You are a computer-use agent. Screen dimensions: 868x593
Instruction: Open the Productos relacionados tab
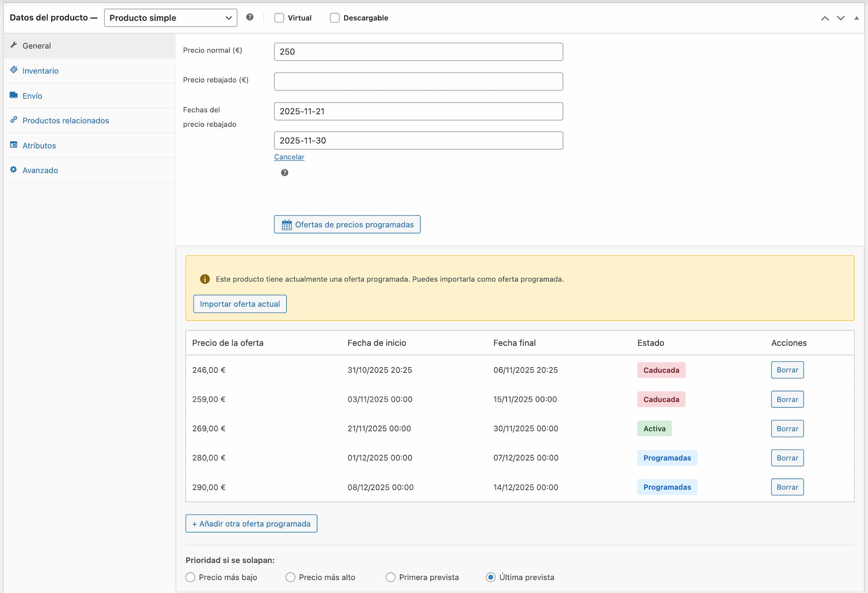coord(66,120)
